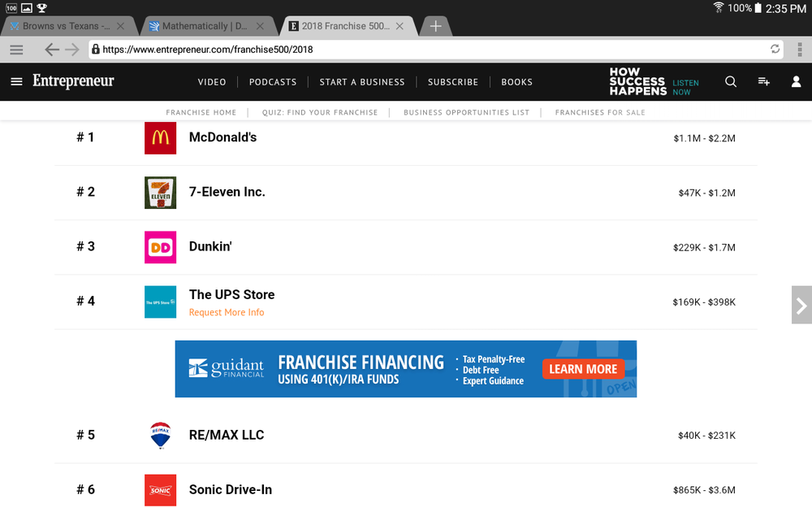
Task: Click the URL address field
Action: click(x=429, y=50)
